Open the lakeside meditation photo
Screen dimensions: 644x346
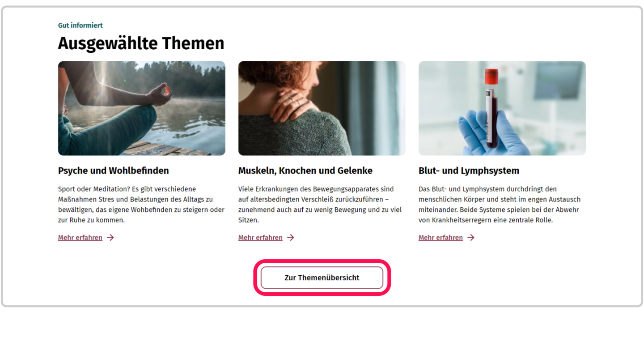click(142, 108)
